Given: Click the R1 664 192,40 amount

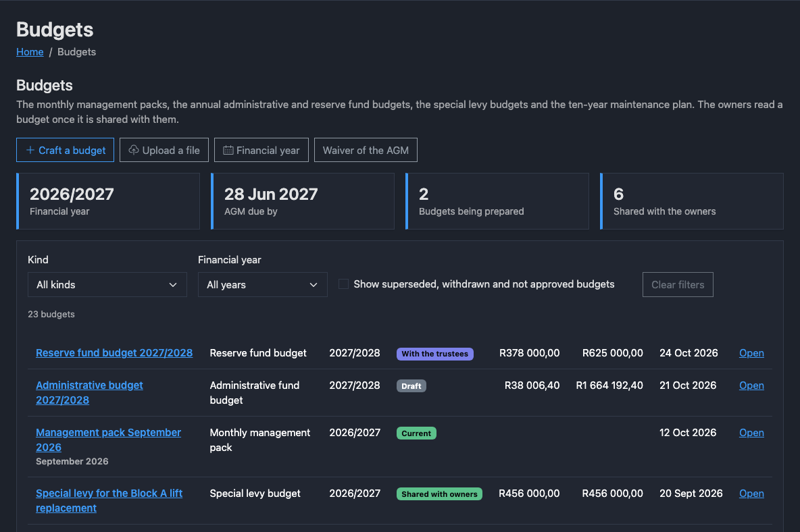Looking at the screenshot, I should [x=609, y=385].
